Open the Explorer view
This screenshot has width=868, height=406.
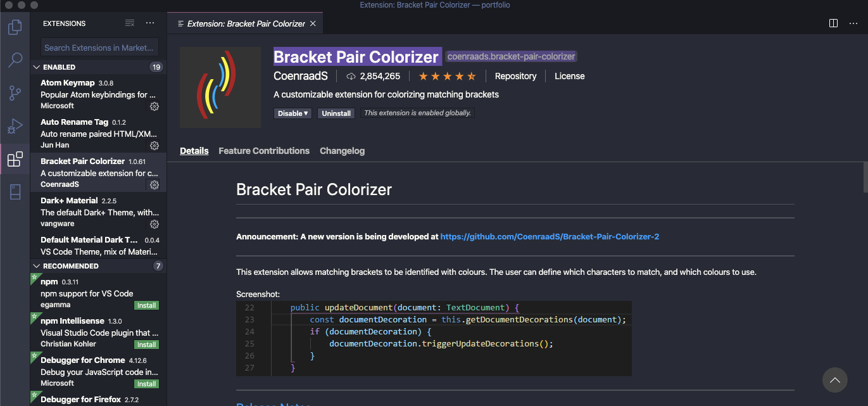(15, 27)
